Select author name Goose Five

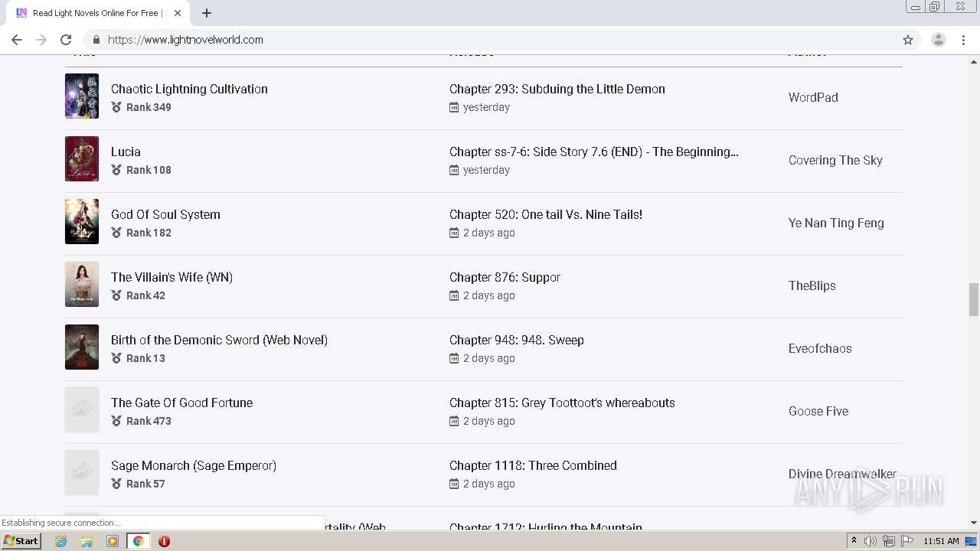pyautogui.click(x=818, y=411)
